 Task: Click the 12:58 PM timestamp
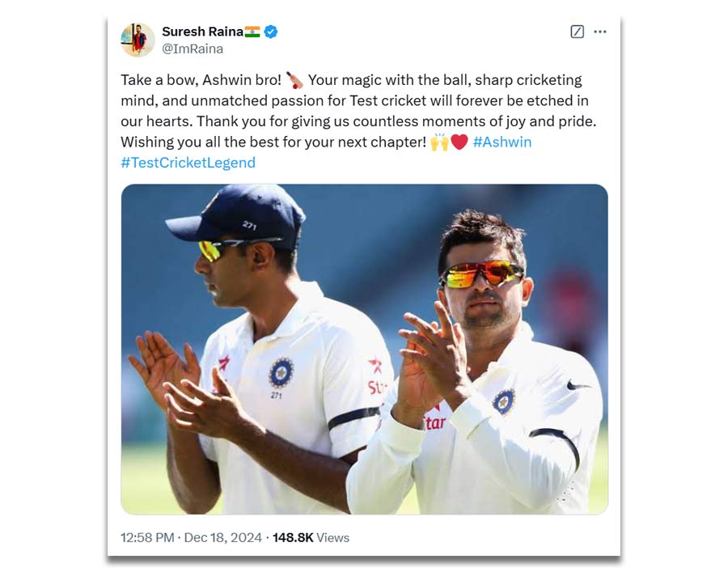coord(147,537)
